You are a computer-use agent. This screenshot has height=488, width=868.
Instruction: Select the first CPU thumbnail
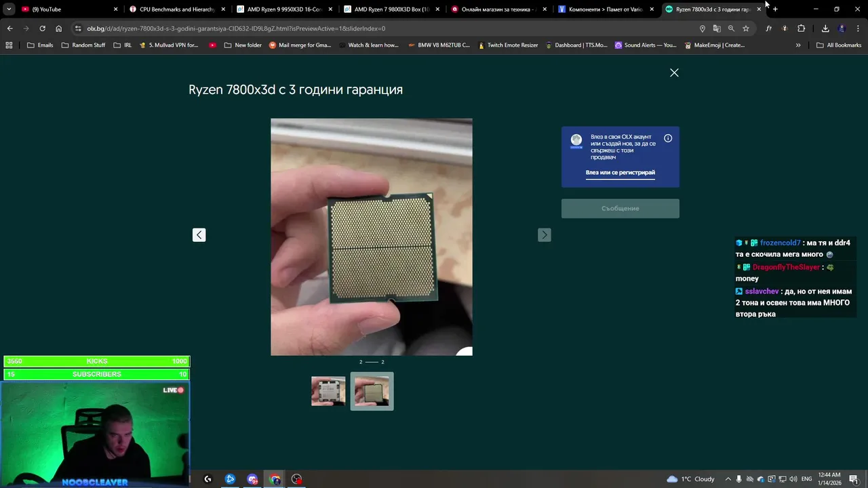click(x=328, y=391)
